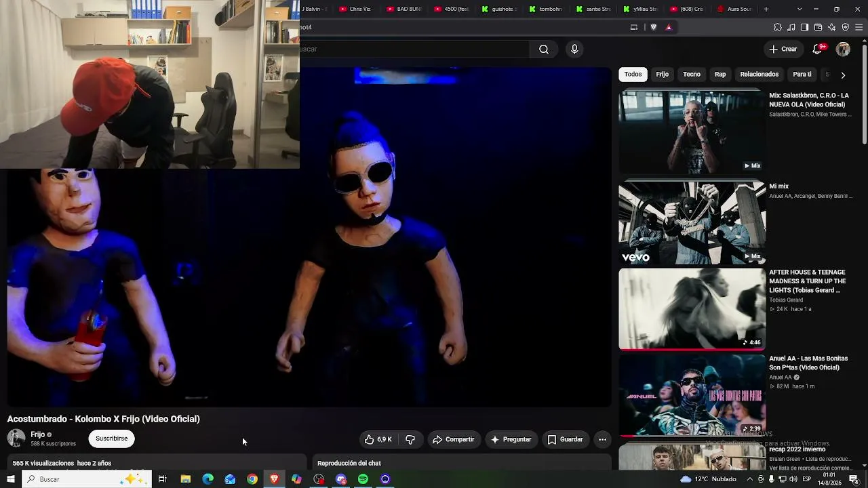
Task: Open the Brave main hamburger menu
Action: click(x=859, y=27)
